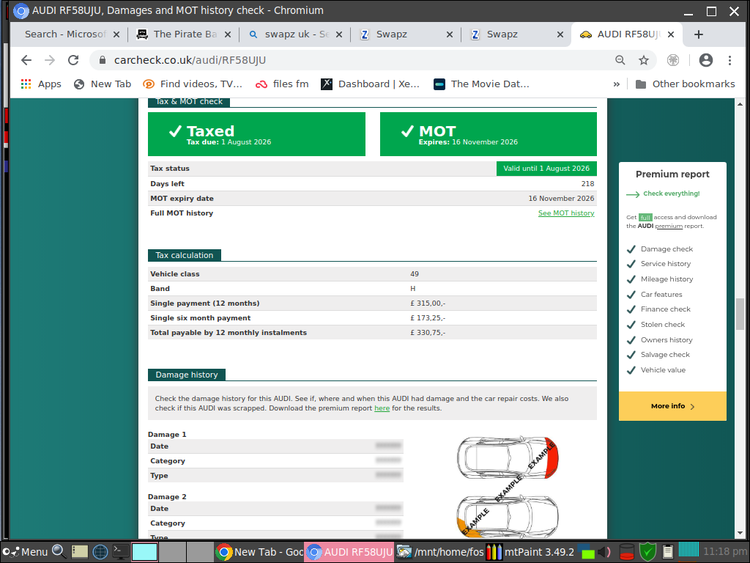Click the address bar URL field
Screen dimensions: 750x563
(x=350, y=60)
